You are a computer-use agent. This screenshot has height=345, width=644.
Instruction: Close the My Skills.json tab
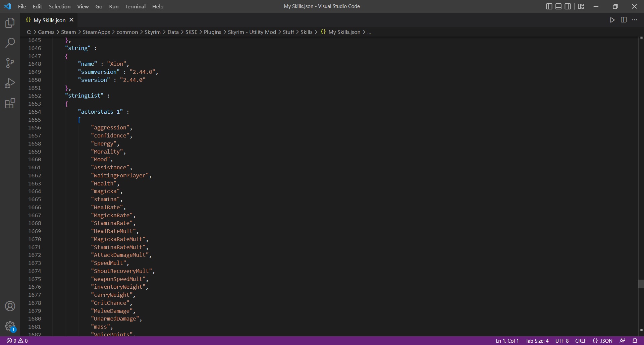71,20
